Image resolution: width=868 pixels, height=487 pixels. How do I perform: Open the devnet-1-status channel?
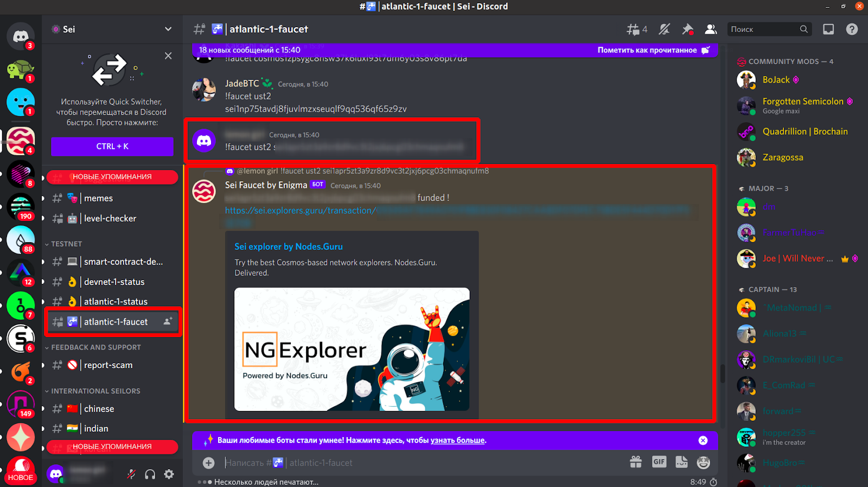click(112, 282)
